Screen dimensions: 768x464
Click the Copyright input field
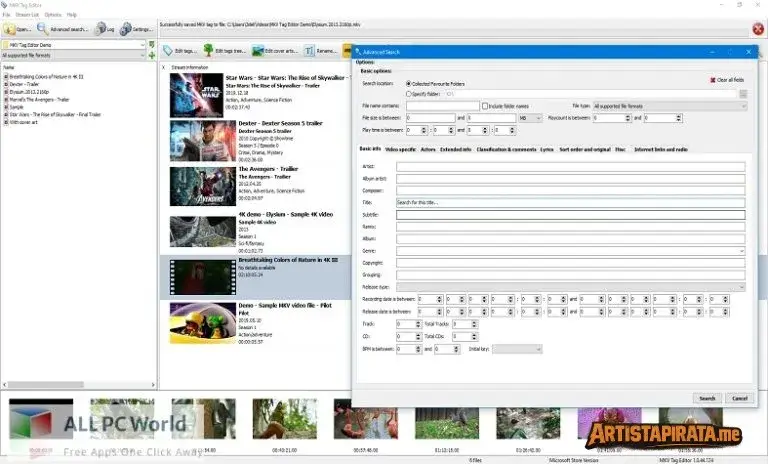[571, 263]
